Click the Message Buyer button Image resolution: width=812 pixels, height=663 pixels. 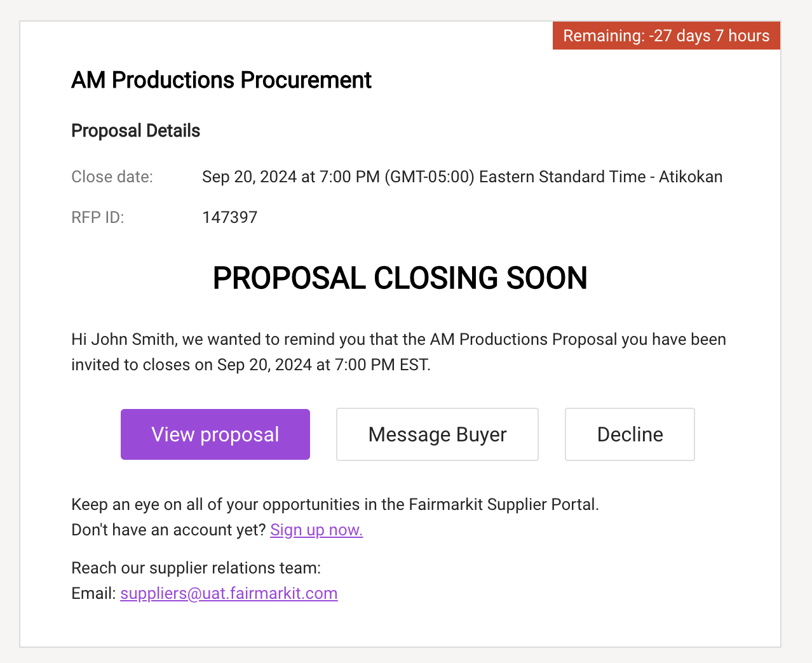pyautogui.click(x=437, y=434)
